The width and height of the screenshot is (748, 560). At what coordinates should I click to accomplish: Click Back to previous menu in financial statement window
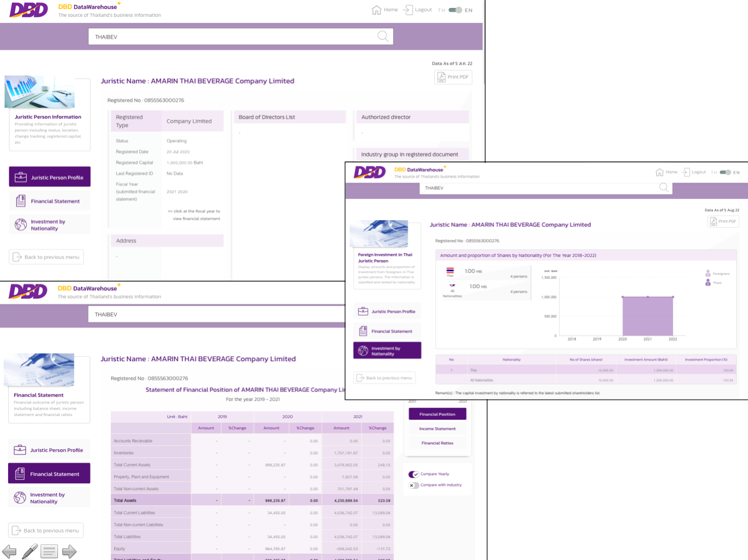tap(46, 531)
